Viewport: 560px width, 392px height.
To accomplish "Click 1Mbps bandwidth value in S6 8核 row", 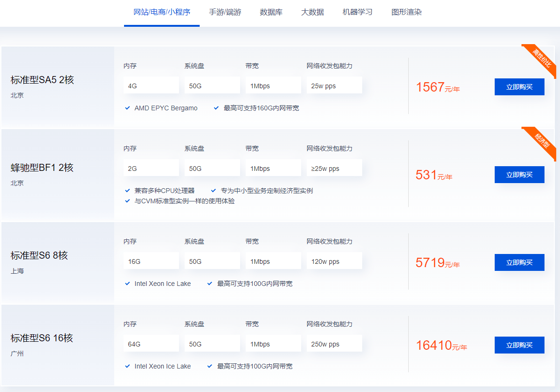I will tap(273, 261).
